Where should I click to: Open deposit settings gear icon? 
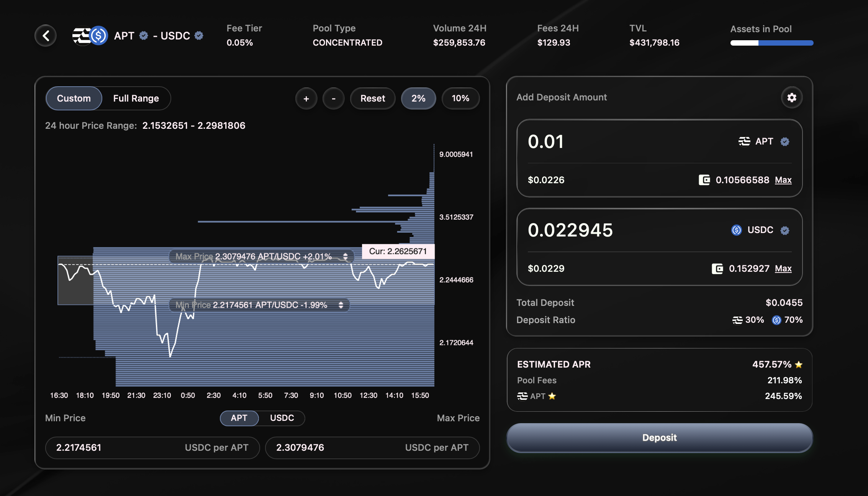click(791, 98)
